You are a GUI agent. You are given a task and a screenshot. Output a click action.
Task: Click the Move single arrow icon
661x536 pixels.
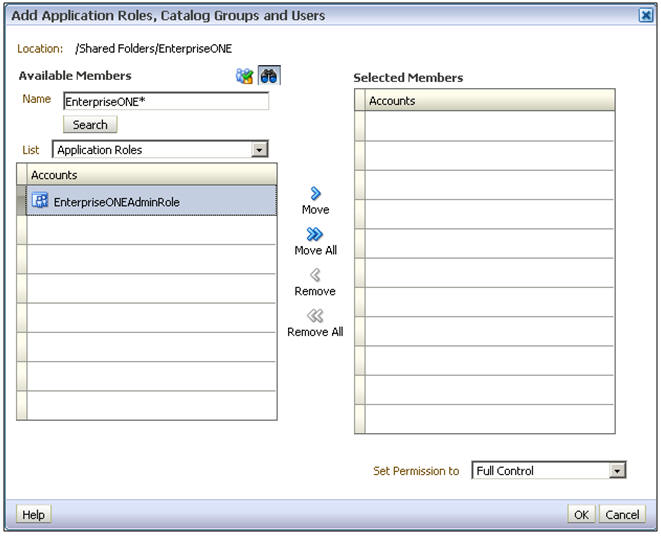315,193
